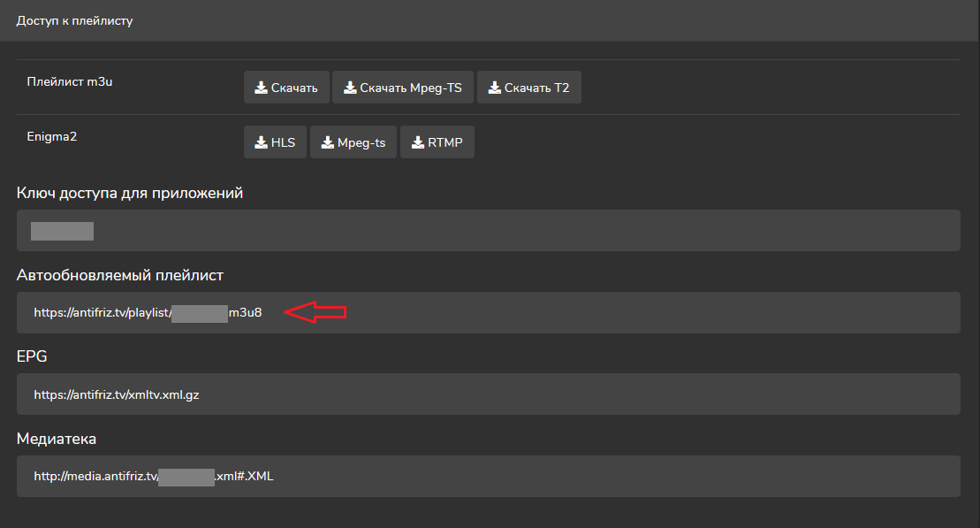Click the download icon on the Скачать button
980x528 pixels.
tap(261, 88)
